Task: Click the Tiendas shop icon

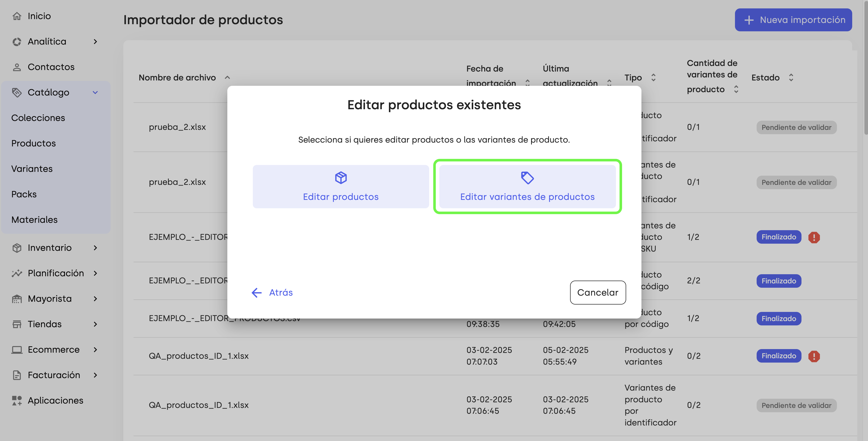Action: tap(17, 324)
